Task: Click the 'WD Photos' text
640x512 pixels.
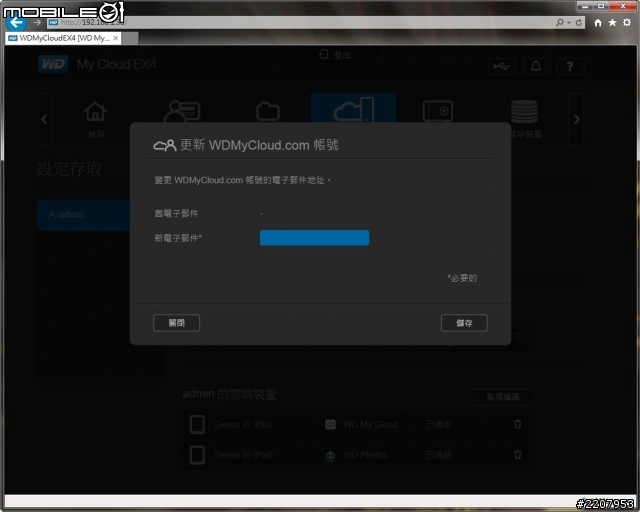Action: click(x=365, y=455)
